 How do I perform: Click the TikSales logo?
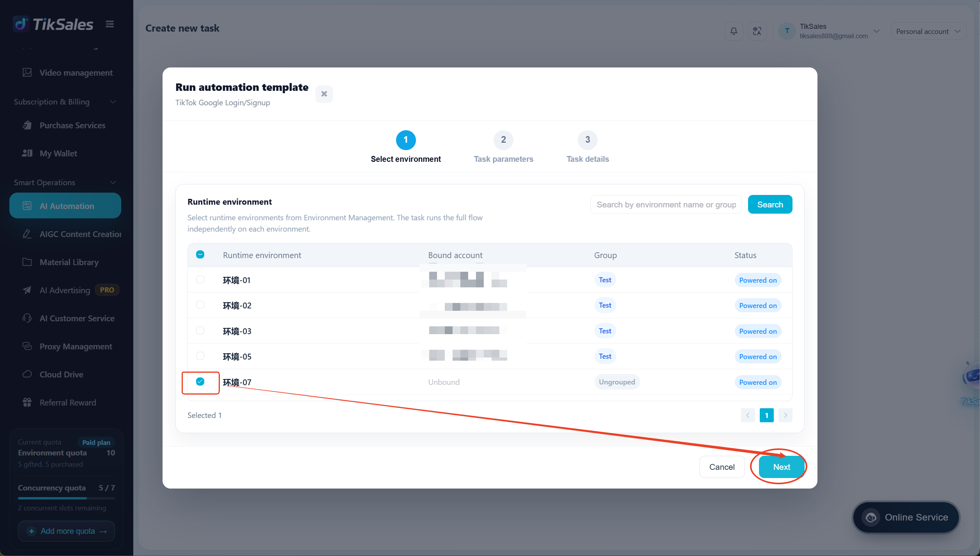click(53, 24)
